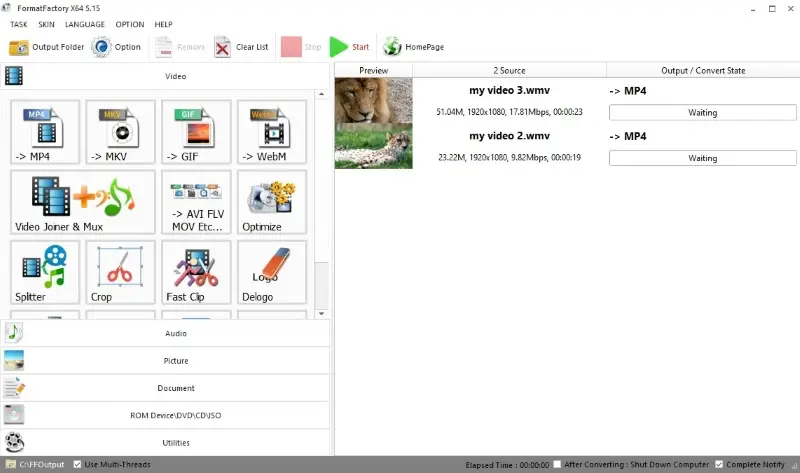Open the C:\FFOutput folder in status bar
This screenshot has width=800, height=473.
point(35,464)
